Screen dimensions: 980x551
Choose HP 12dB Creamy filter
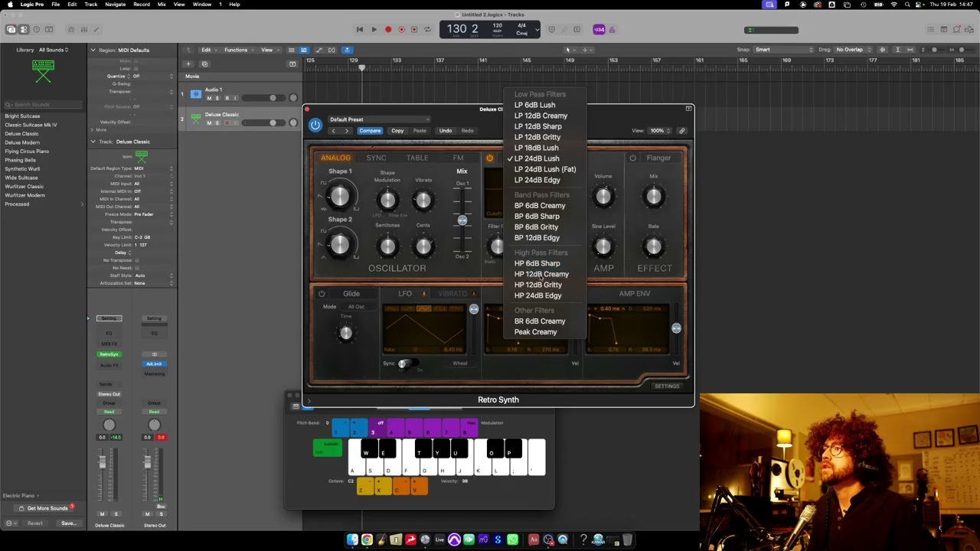[x=541, y=274]
